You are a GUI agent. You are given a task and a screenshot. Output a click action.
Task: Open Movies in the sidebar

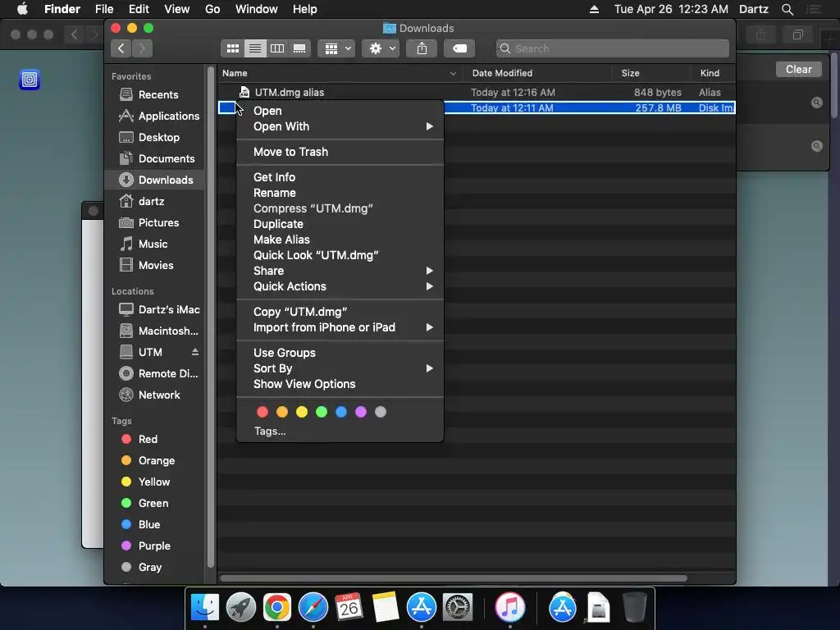coord(154,266)
